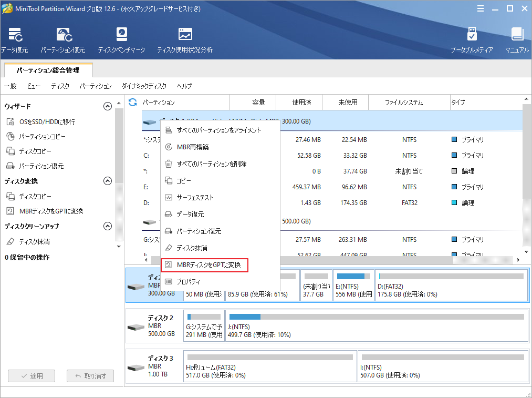Choose パーティション復元 in context menu
532x398 pixels.
[x=220, y=231]
